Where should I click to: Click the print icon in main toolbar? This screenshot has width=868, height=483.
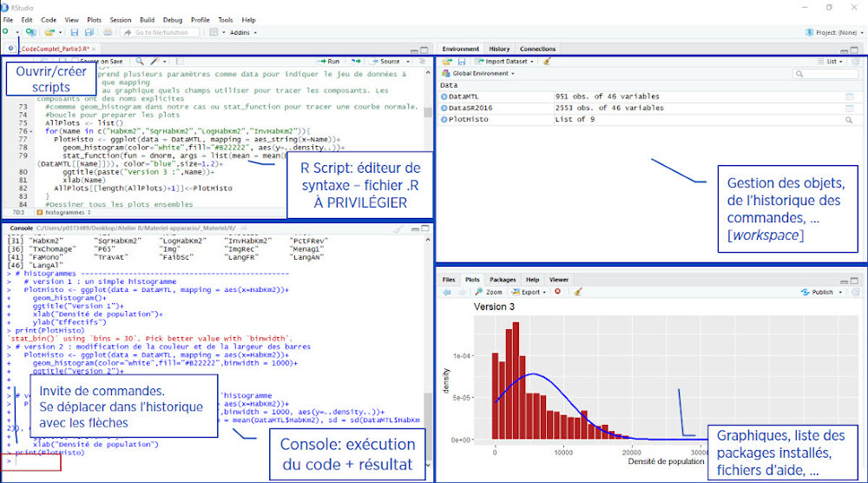(x=108, y=32)
